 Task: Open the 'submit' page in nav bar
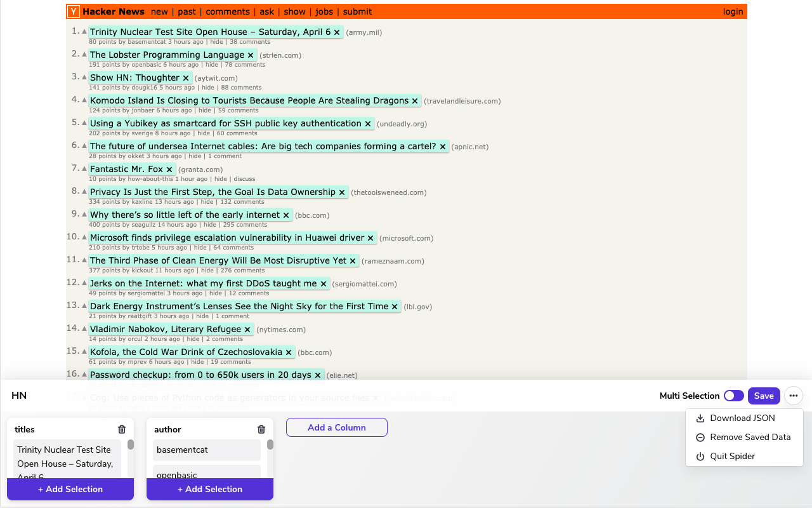[x=357, y=11]
